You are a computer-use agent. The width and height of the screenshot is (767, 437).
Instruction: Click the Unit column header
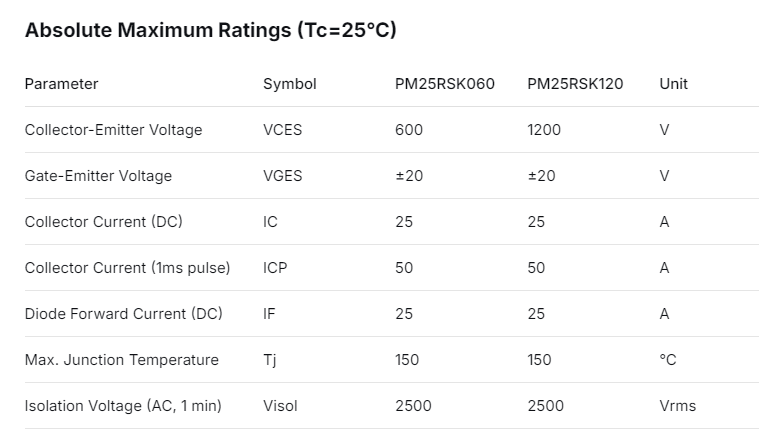point(673,84)
